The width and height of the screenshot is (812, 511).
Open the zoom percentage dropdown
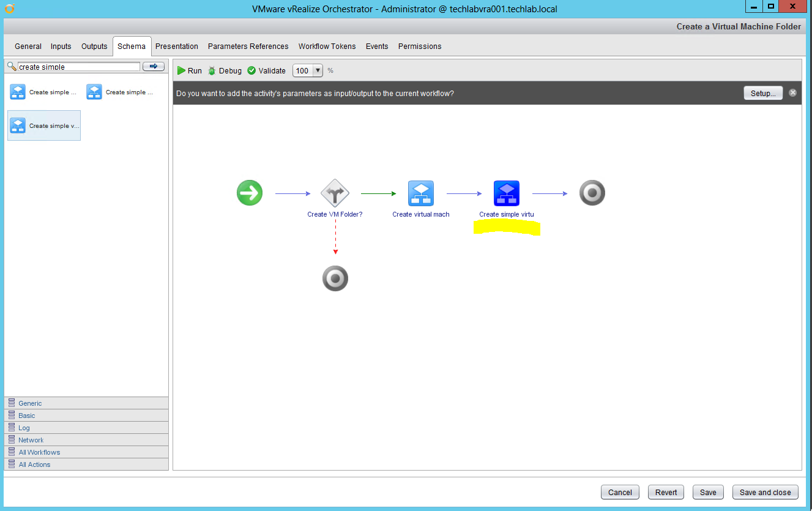point(317,70)
